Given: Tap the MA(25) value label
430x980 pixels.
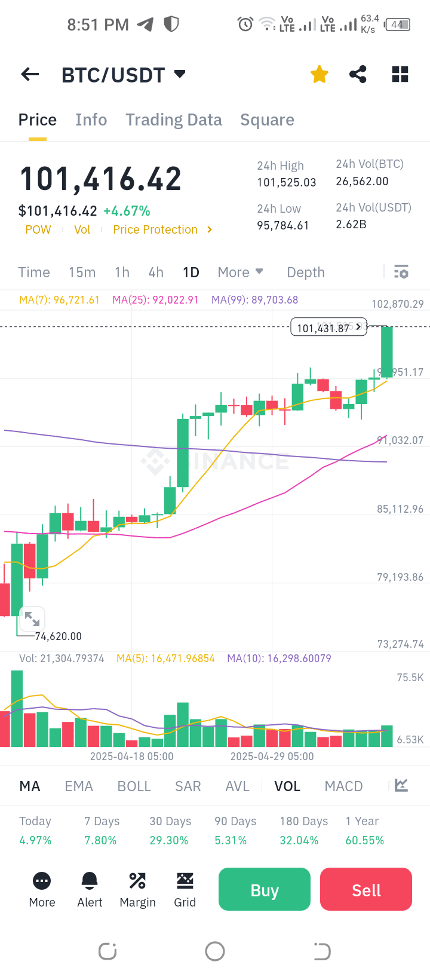Looking at the screenshot, I should [155, 300].
